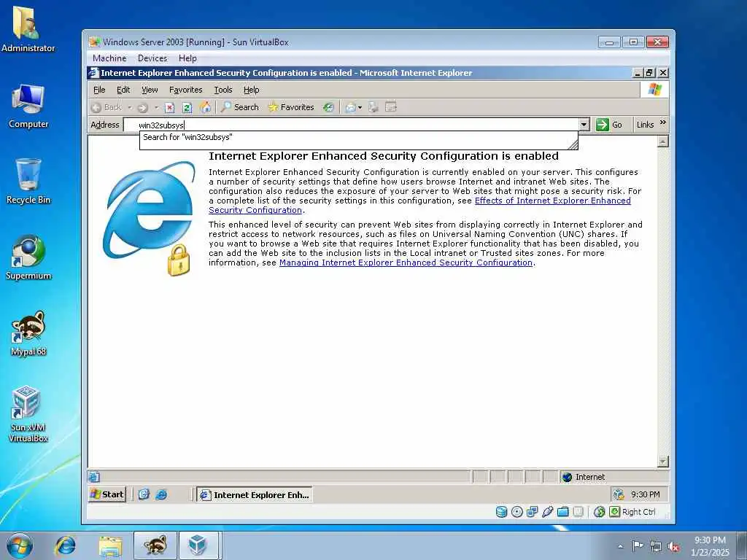
Task: Click the Print icon in IE toolbar
Action: tap(373, 107)
